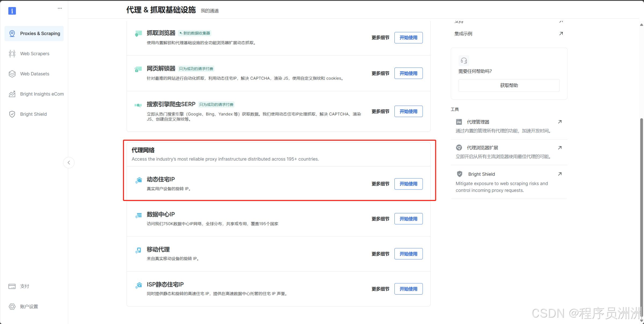Click the ISP静态住宅IP house icon
Screen dimensions: 644x324
coord(138,285)
